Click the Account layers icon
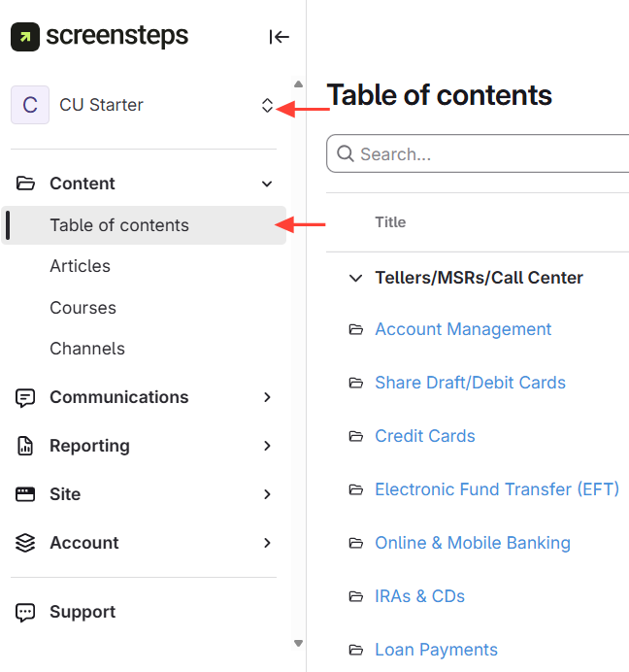The image size is (629, 672). (26, 543)
